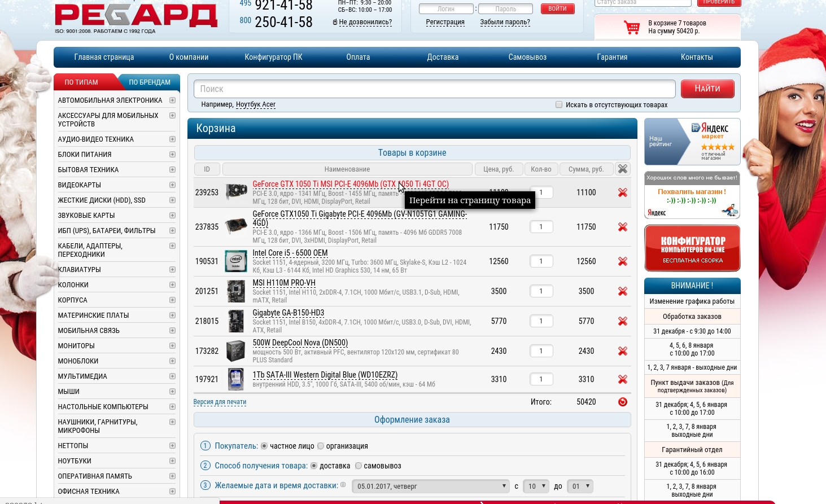Expand the Материнские платы category
The width and height of the screenshot is (826, 504).
(x=172, y=315)
